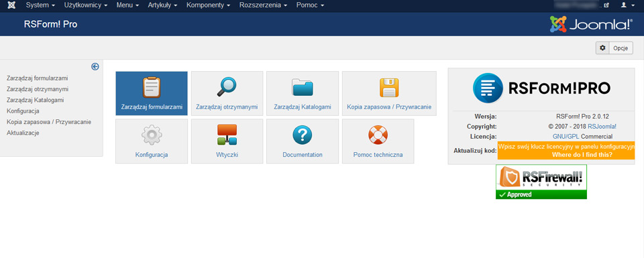
Task: Click the floppy disk icon for Kopia zapasowa
Action: click(389, 87)
